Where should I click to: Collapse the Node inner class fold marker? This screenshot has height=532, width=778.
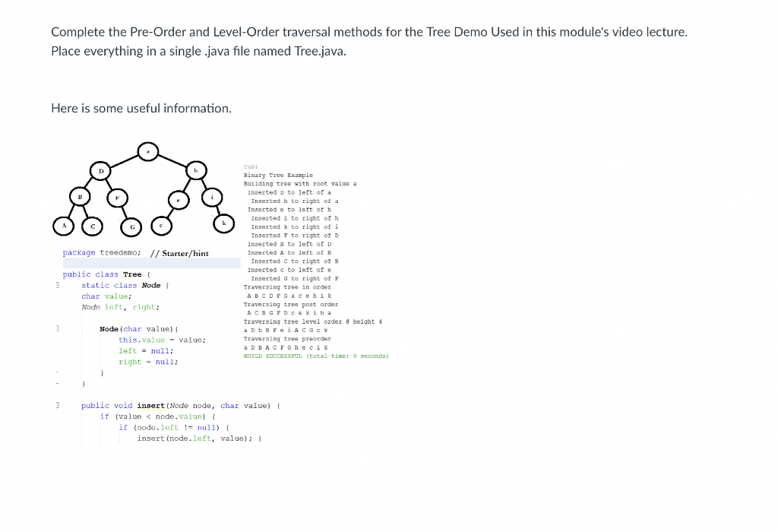pyautogui.click(x=57, y=284)
